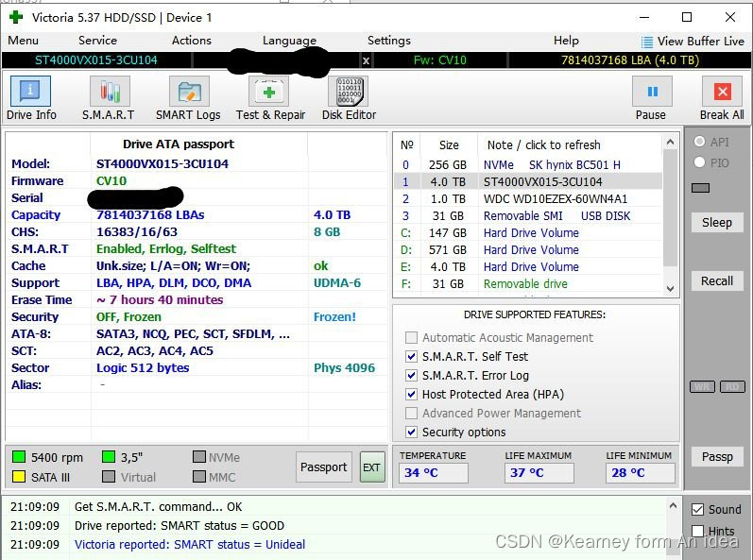Toggle S.M.A.R.T. Error Log checkbox

click(x=411, y=375)
